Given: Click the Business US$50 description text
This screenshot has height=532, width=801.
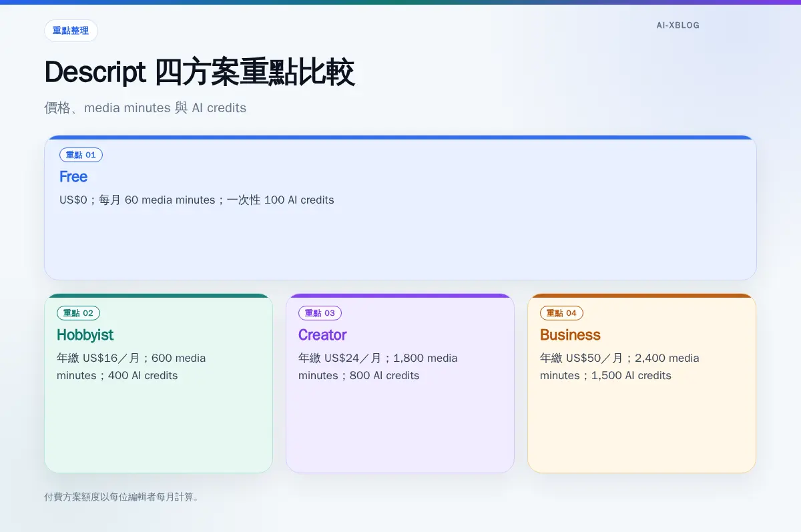Looking at the screenshot, I should [x=619, y=366].
